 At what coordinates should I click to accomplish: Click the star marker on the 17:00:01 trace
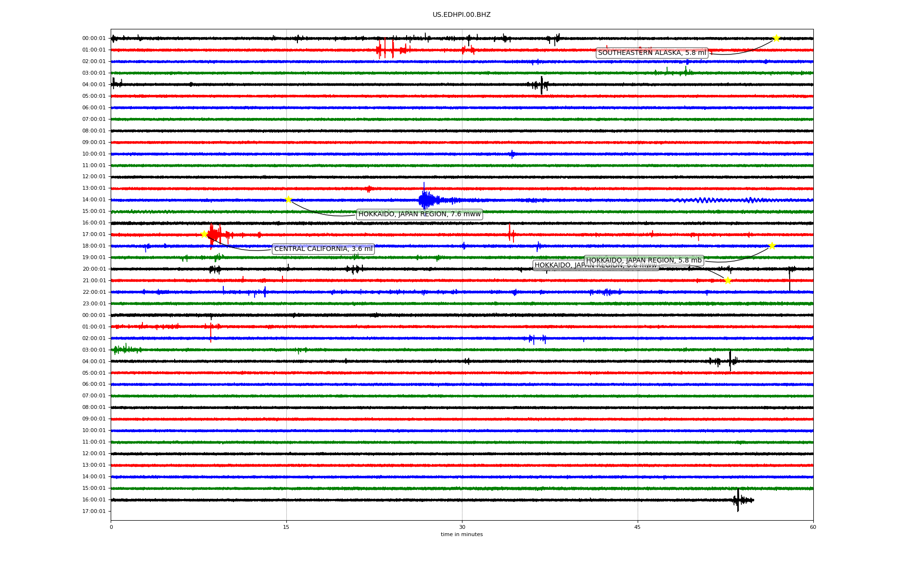click(204, 234)
